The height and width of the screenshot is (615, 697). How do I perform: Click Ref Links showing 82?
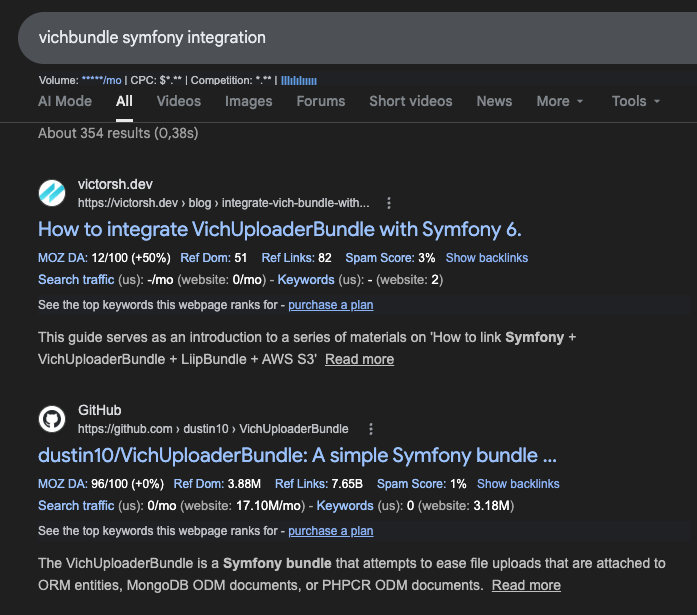click(x=296, y=258)
